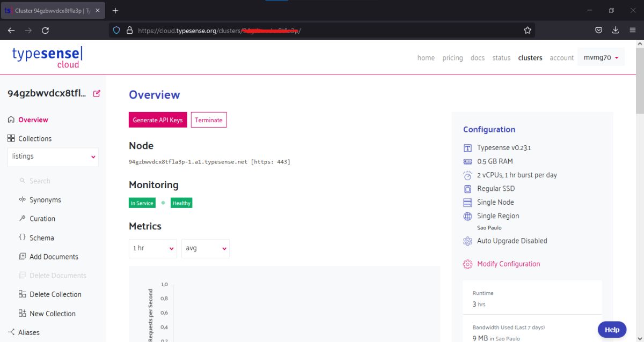Click the Healthy status badge
Screen dimensions: 644x342
point(181,203)
